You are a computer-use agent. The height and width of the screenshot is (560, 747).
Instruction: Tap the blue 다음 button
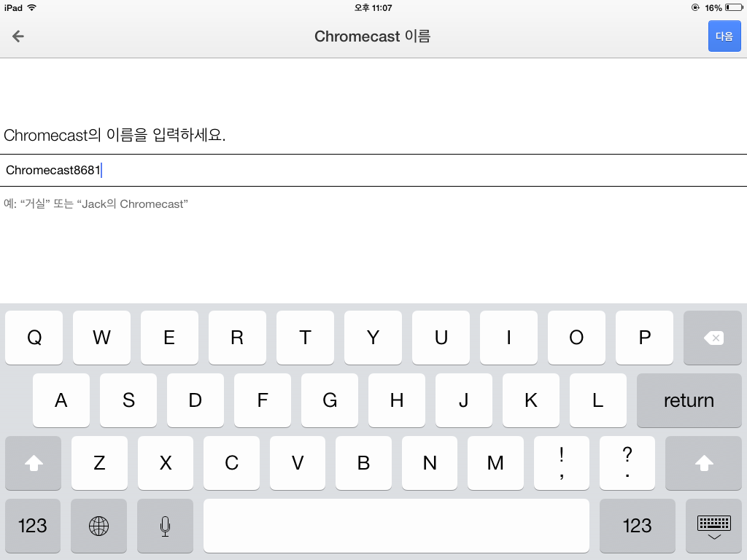point(724,36)
